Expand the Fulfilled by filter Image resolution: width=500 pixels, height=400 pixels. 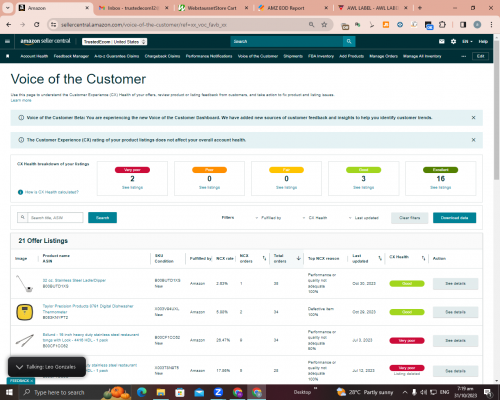tap(268, 218)
